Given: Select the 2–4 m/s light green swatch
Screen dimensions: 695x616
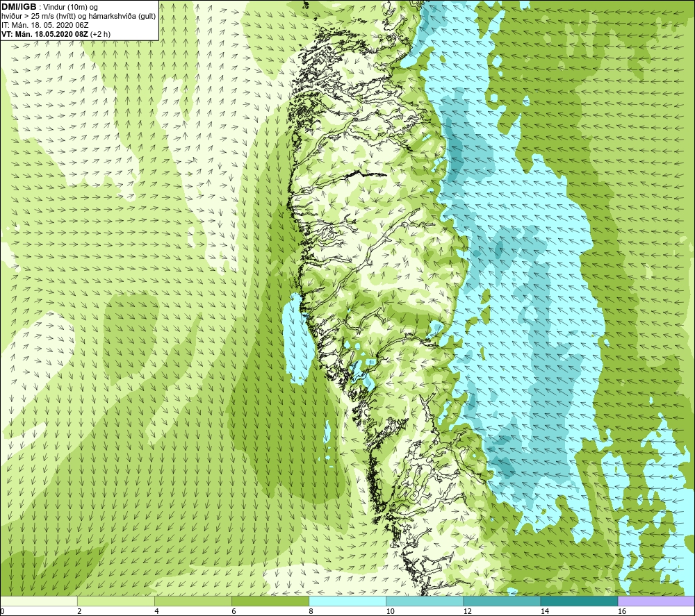Looking at the screenshot, I should click(115, 601).
